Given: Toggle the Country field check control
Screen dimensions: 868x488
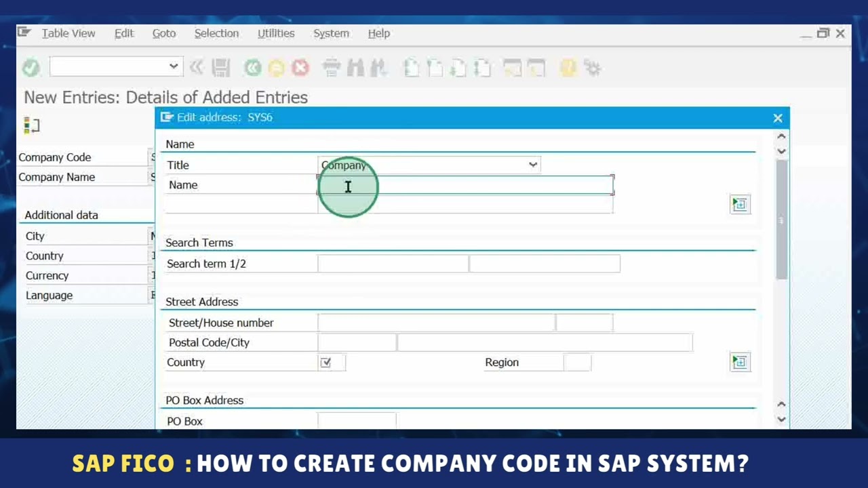Looking at the screenshot, I should coord(326,363).
